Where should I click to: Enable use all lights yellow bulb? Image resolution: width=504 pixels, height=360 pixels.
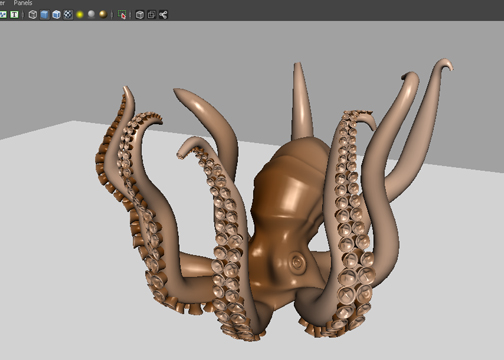(x=80, y=15)
